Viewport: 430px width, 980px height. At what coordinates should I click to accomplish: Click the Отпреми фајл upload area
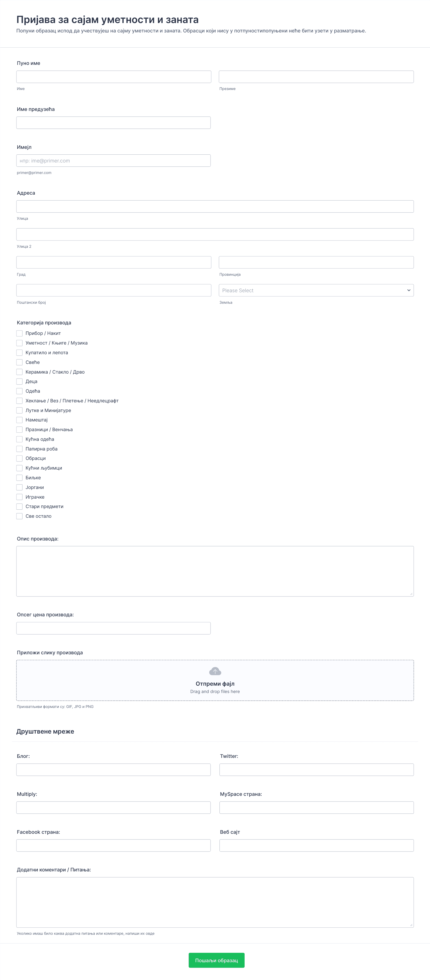[215, 680]
